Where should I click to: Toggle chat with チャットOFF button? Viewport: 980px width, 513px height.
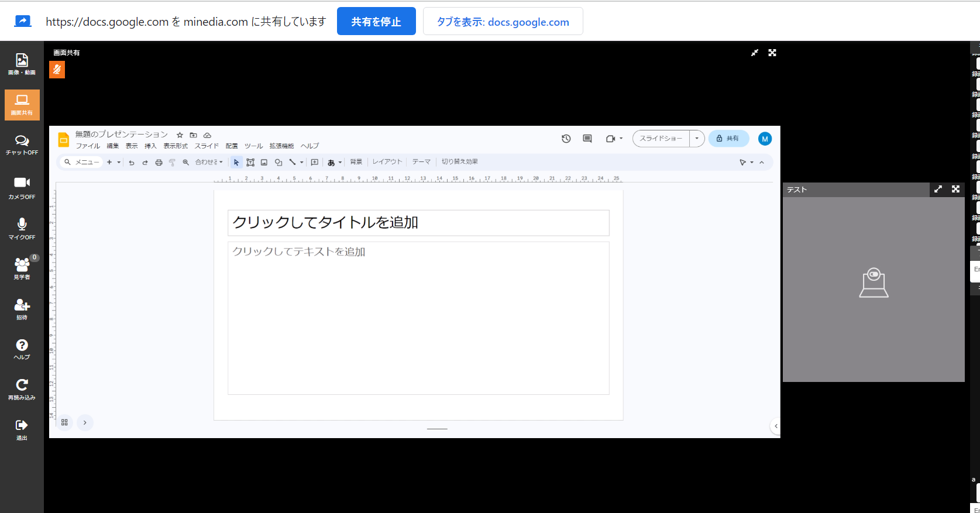click(x=22, y=144)
